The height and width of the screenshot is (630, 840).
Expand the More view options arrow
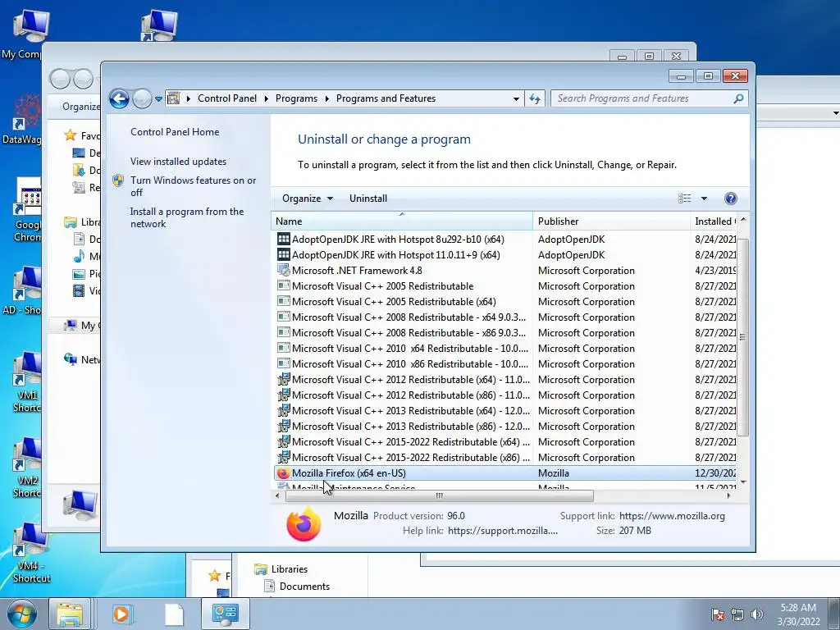[x=704, y=199]
